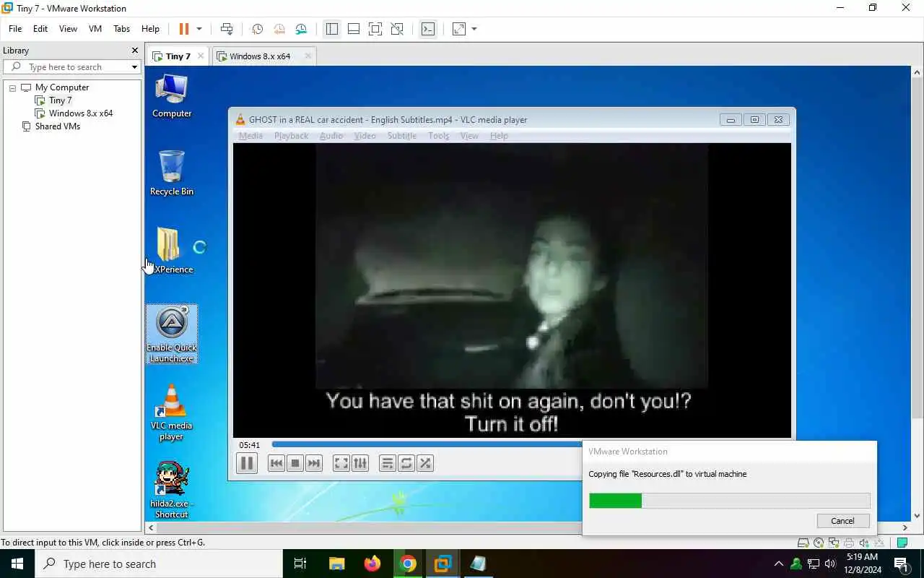This screenshot has width=924, height=578.
Task: Show VLC extended settings
Action: (x=360, y=463)
